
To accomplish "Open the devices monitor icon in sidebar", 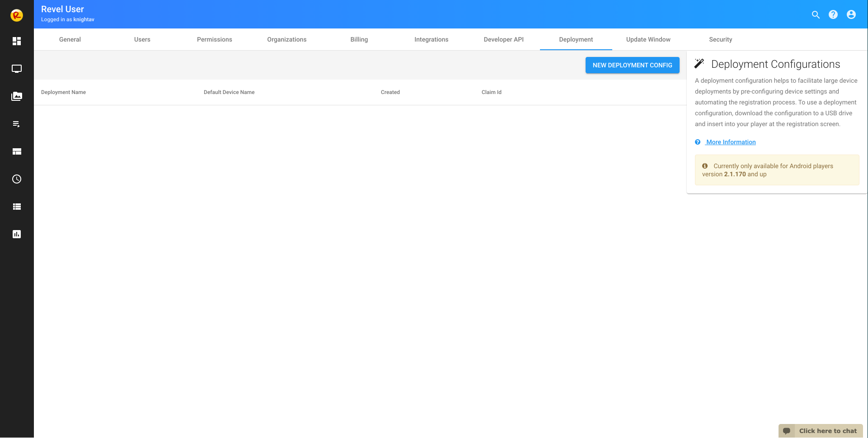I will coord(17,69).
